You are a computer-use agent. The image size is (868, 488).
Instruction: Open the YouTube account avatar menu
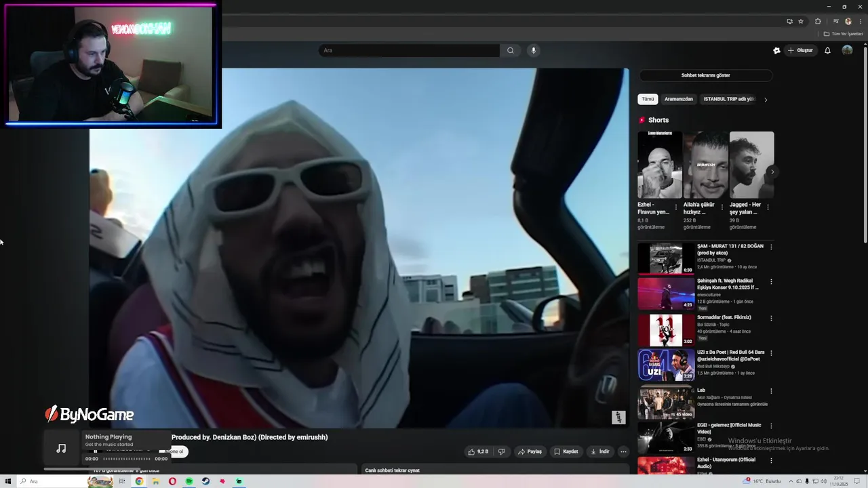(847, 50)
